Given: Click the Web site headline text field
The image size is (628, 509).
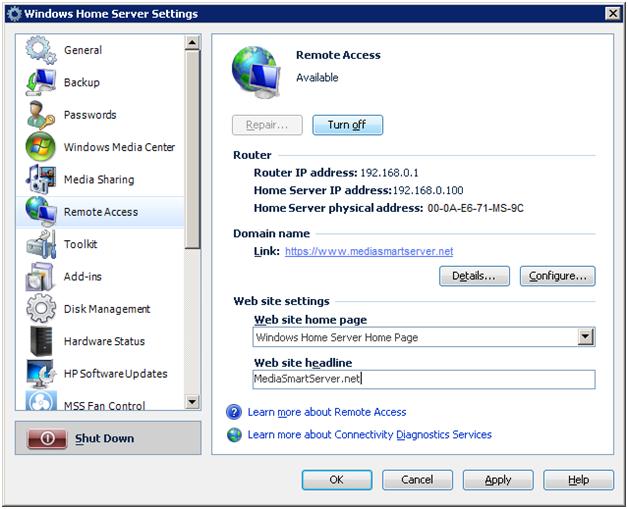Looking at the screenshot, I should (424, 379).
